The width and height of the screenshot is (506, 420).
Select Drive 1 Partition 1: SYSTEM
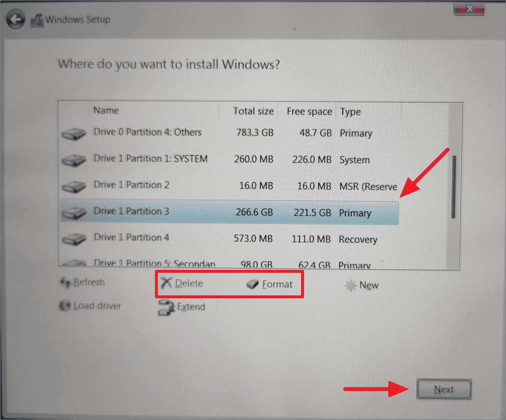tap(229, 160)
